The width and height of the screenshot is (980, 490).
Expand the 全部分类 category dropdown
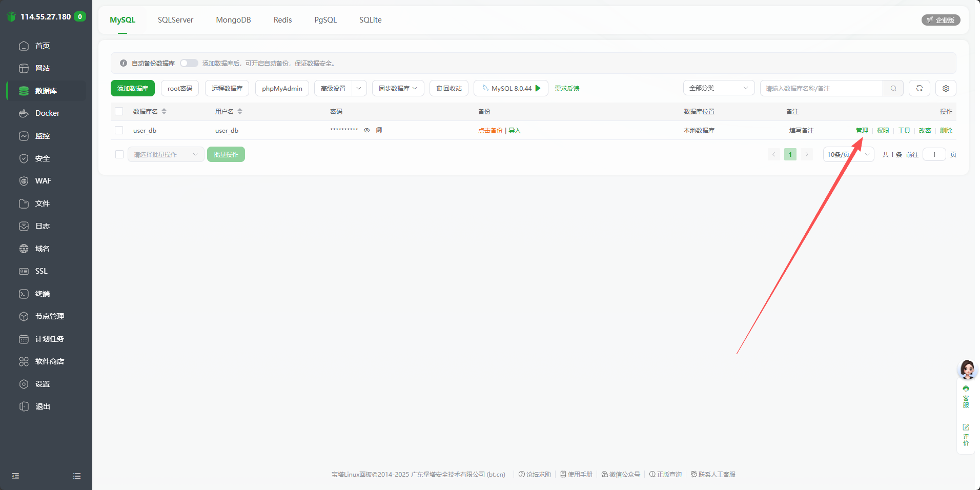[x=718, y=88]
